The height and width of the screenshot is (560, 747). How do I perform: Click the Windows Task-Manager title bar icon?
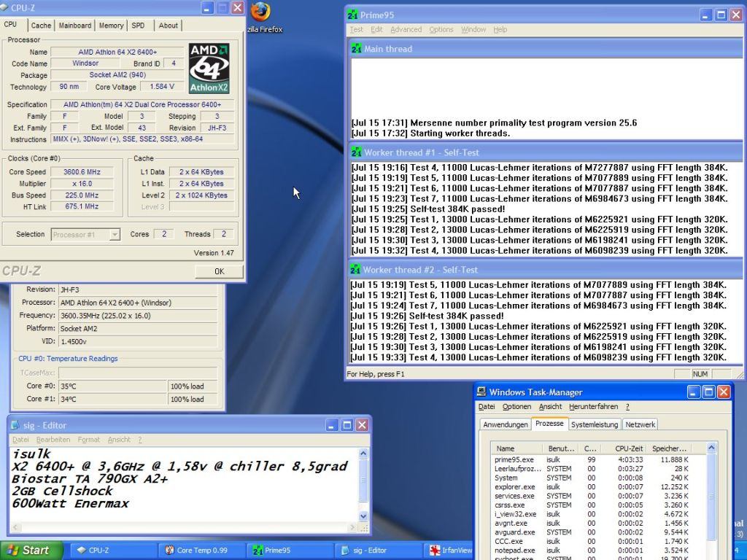(x=481, y=392)
